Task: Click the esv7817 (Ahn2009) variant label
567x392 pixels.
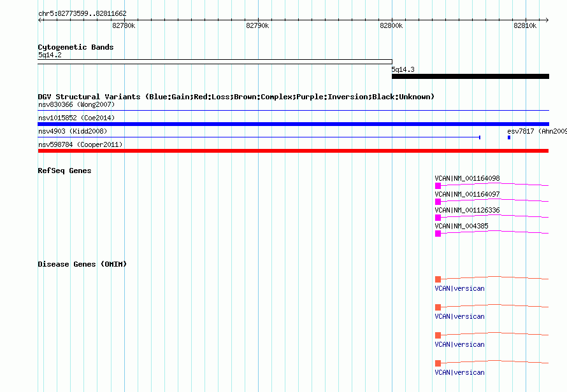Action: click(x=537, y=131)
